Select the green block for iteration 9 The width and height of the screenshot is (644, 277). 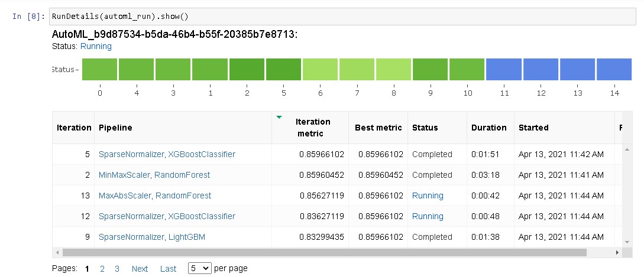coord(431,69)
